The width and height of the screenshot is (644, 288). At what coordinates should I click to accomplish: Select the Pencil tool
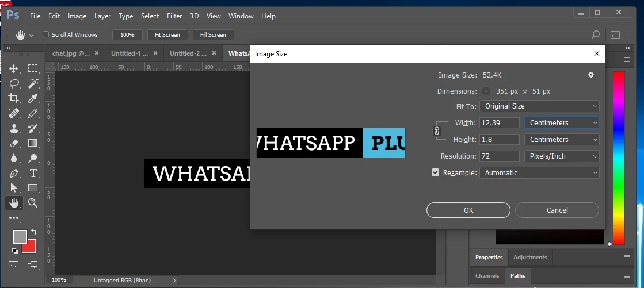tap(33, 113)
